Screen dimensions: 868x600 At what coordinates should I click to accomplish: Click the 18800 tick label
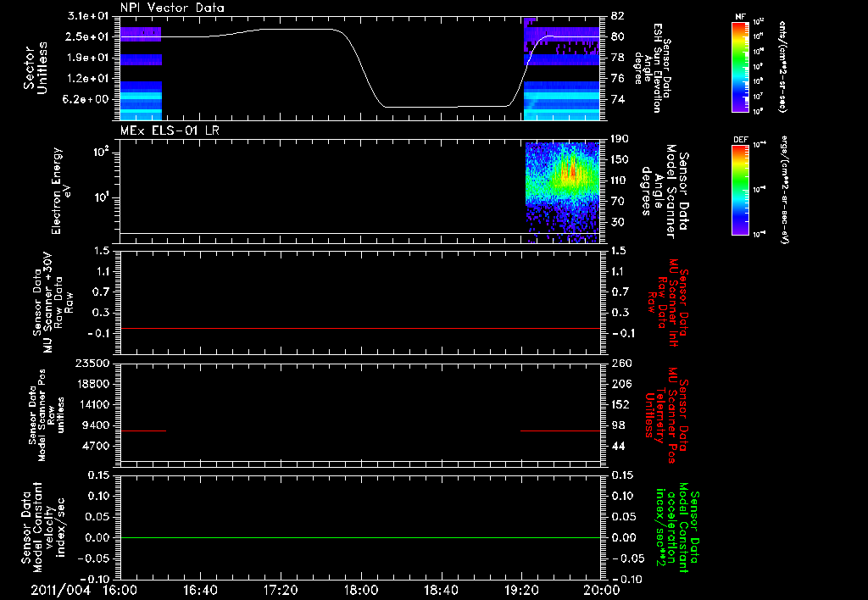click(92, 384)
